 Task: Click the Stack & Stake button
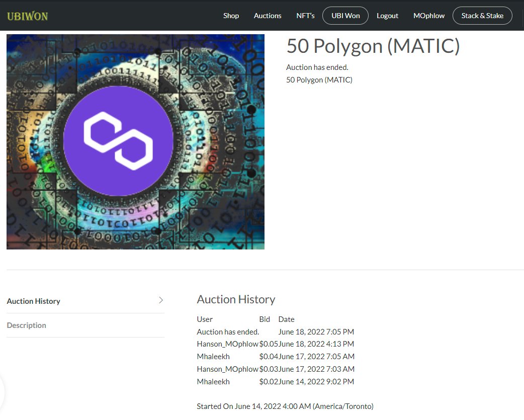[482, 16]
